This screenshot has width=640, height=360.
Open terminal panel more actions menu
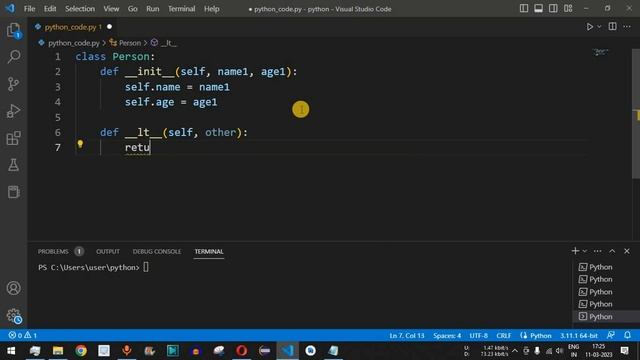point(598,251)
